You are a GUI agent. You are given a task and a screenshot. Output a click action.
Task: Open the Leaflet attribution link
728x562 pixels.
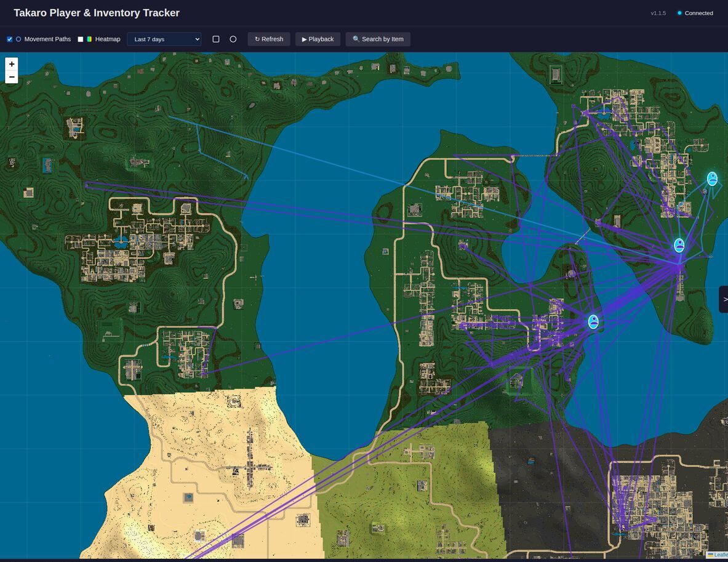720,555
